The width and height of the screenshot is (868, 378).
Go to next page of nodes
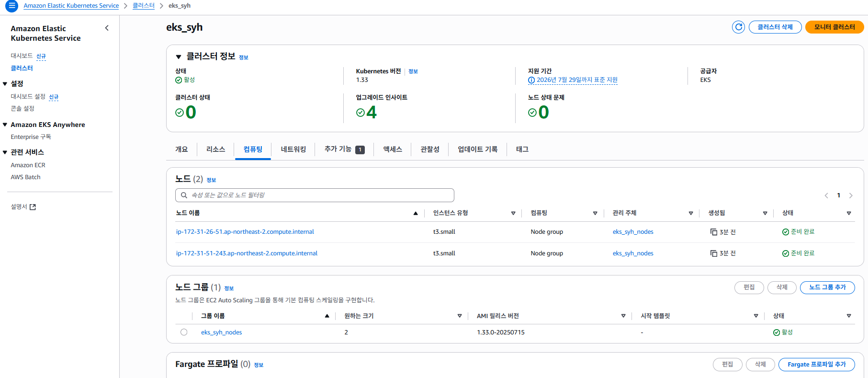[x=851, y=195]
